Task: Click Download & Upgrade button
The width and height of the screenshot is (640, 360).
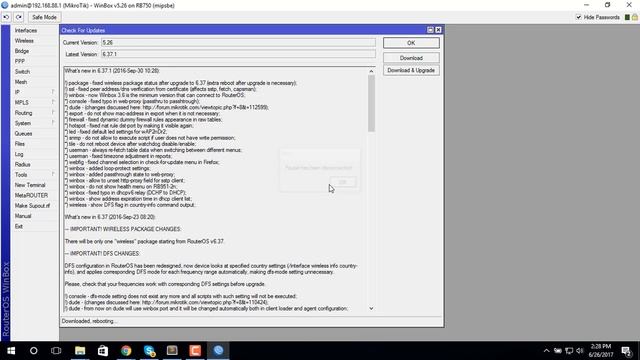Action: (x=411, y=70)
